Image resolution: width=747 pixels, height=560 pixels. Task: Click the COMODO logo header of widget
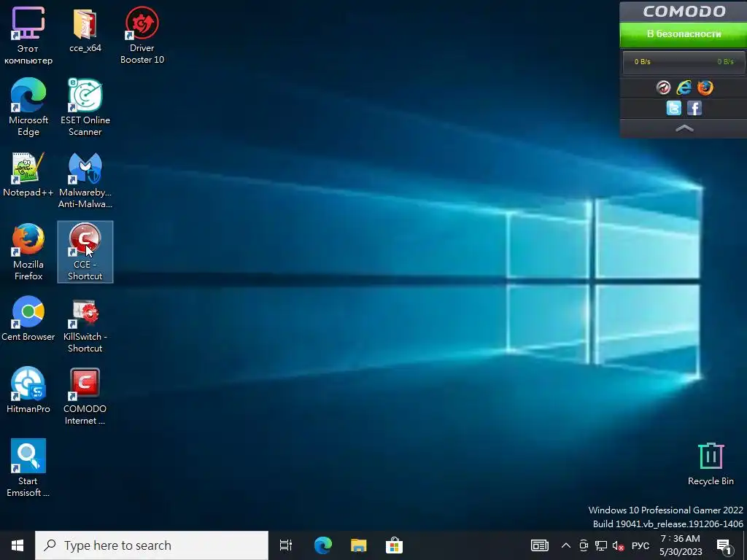click(x=684, y=12)
